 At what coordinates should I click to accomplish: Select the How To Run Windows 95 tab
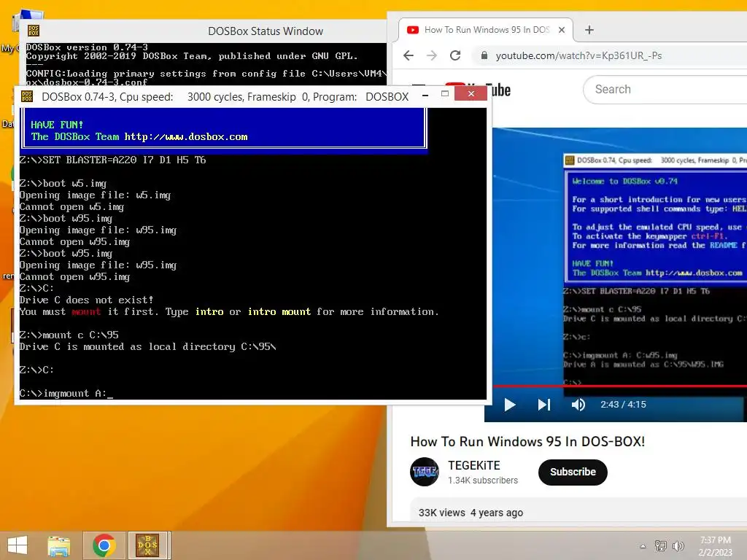[x=486, y=30]
